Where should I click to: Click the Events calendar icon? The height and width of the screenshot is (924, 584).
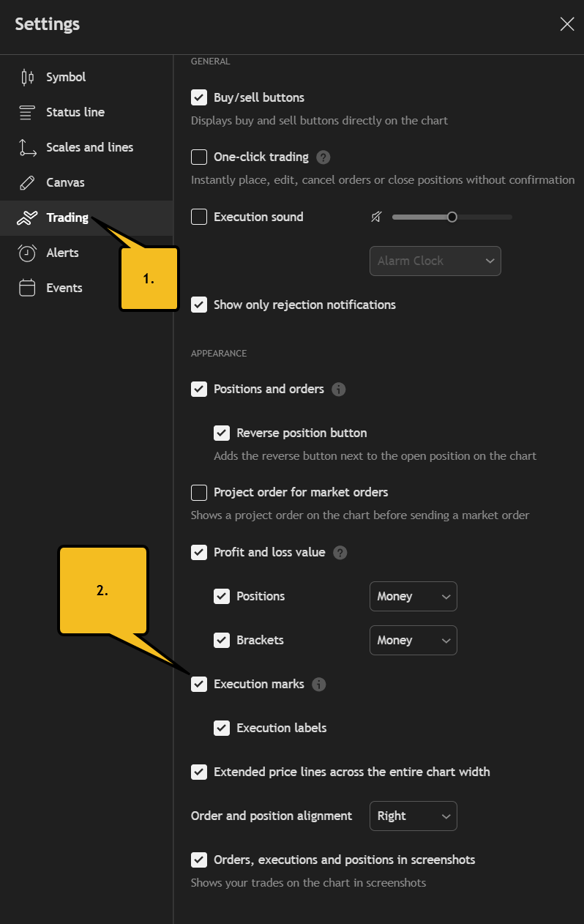[x=27, y=288]
